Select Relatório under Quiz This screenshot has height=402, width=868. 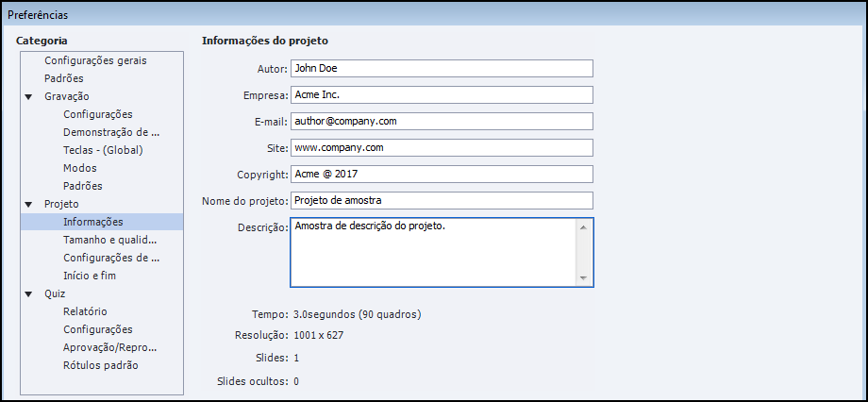click(85, 311)
